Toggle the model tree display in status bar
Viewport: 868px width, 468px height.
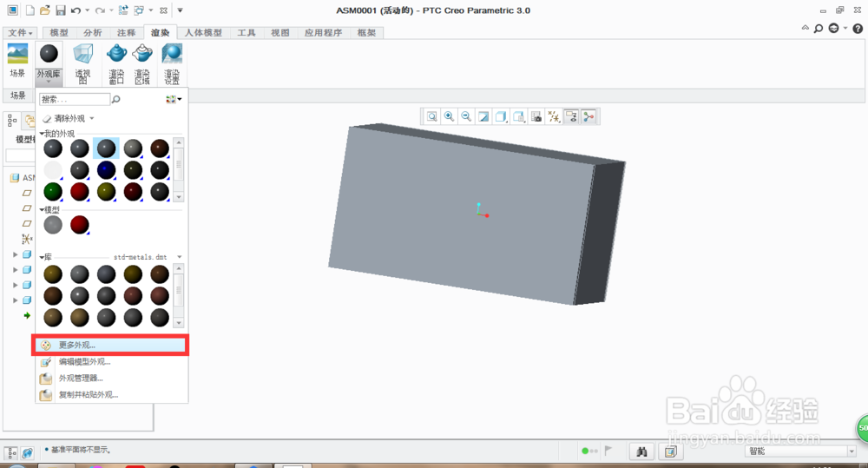click(x=11, y=453)
